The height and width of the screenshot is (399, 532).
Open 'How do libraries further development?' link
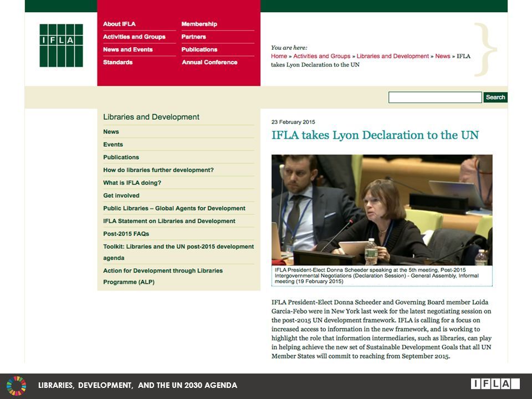[158, 170]
